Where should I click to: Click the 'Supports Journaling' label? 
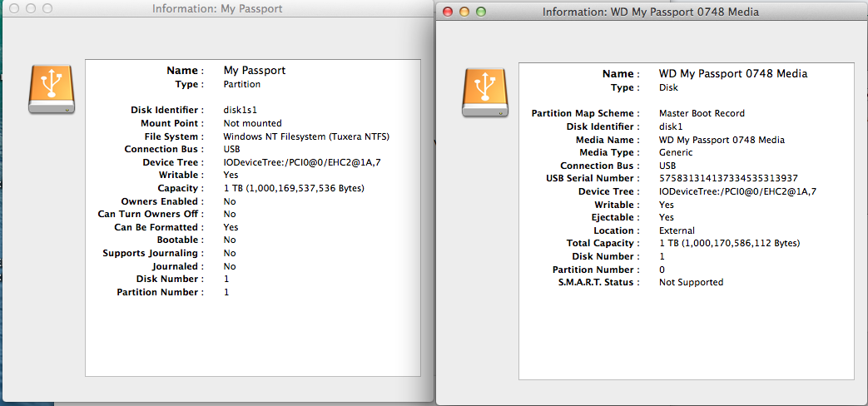click(x=153, y=254)
